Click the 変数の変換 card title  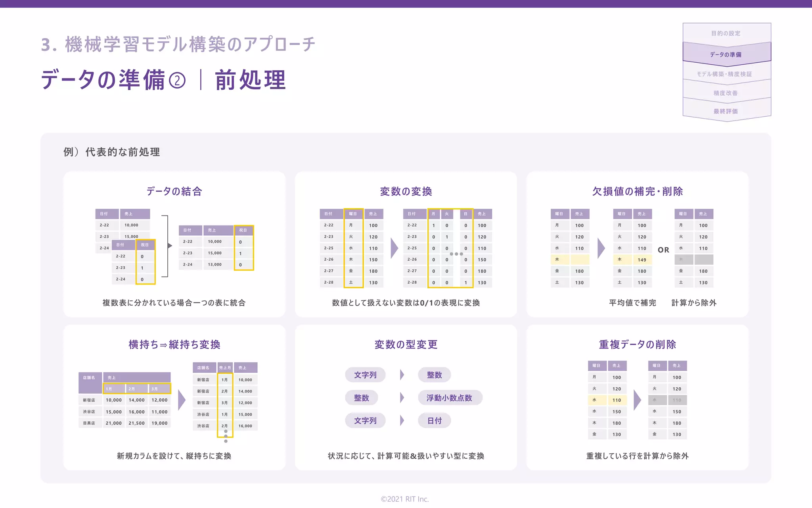406,191
